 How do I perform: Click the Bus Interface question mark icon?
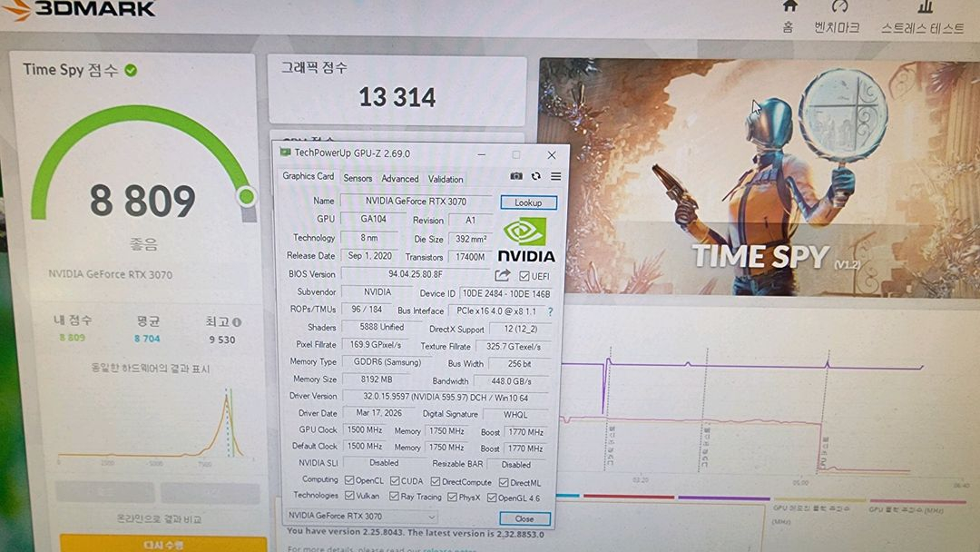[x=550, y=310]
